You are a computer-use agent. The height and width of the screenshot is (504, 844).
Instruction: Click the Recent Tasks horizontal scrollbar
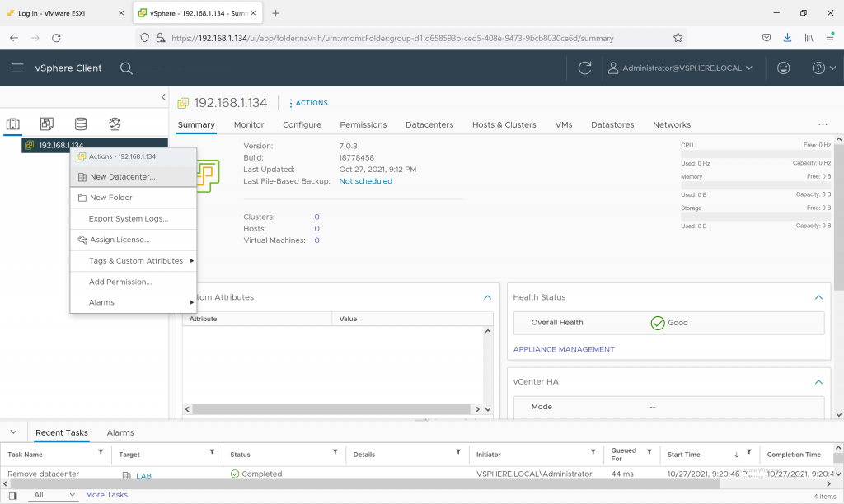pyautogui.click(x=365, y=483)
